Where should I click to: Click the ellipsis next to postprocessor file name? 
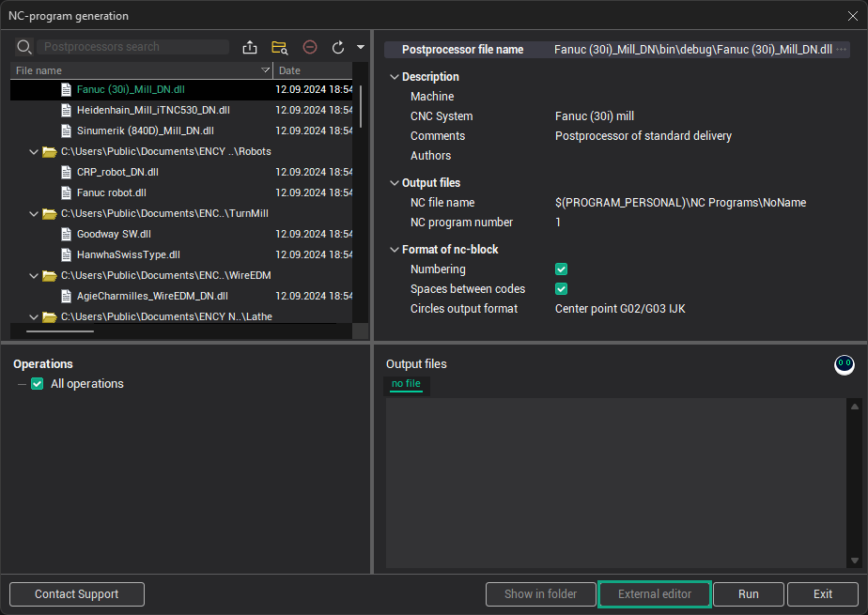coord(841,50)
